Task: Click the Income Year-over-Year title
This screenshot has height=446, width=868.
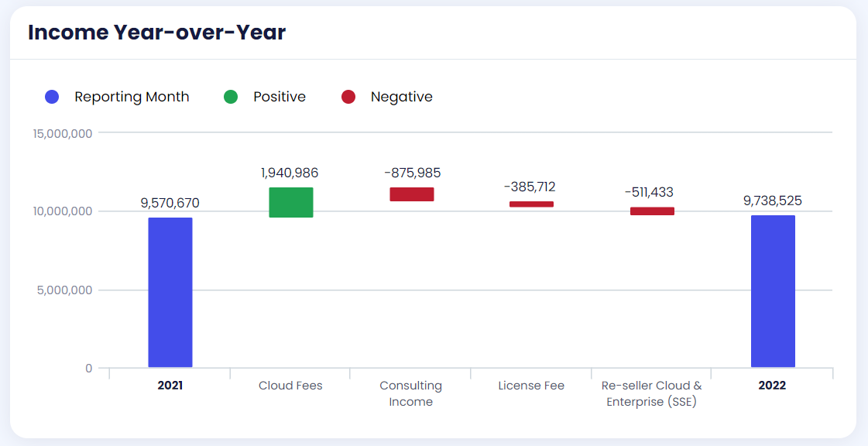Action: point(156,33)
